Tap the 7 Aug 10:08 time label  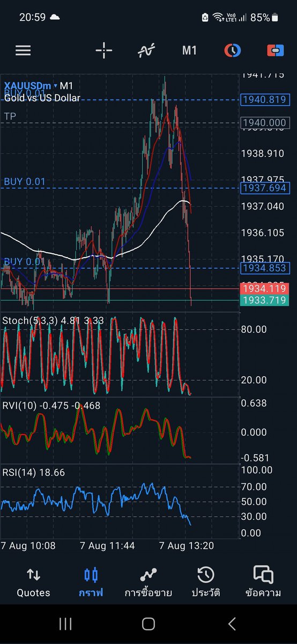(28, 546)
